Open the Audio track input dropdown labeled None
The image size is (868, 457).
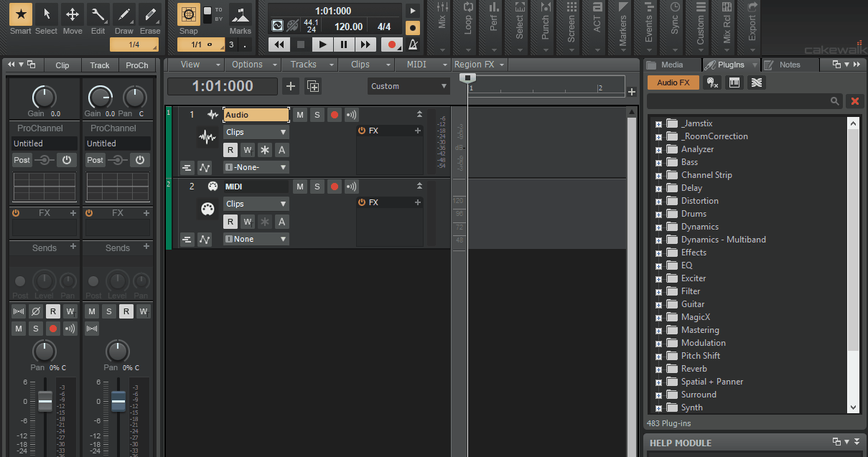pyautogui.click(x=256, y=166)
